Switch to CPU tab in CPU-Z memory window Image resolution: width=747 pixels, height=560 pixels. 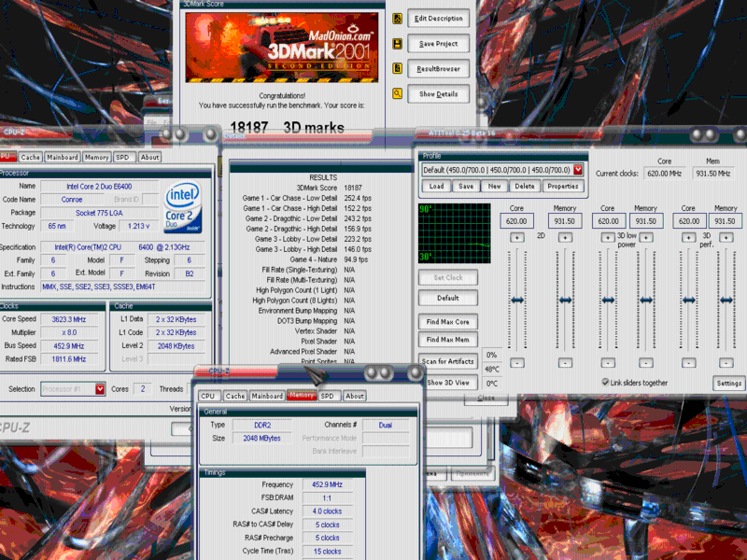[208, 396]
